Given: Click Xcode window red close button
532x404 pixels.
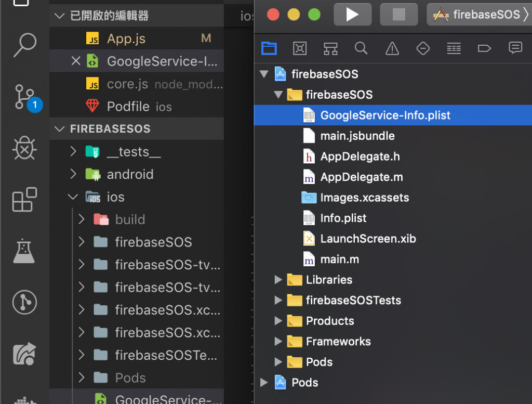Looking at the screenshot, I should (x=273, y=15).
